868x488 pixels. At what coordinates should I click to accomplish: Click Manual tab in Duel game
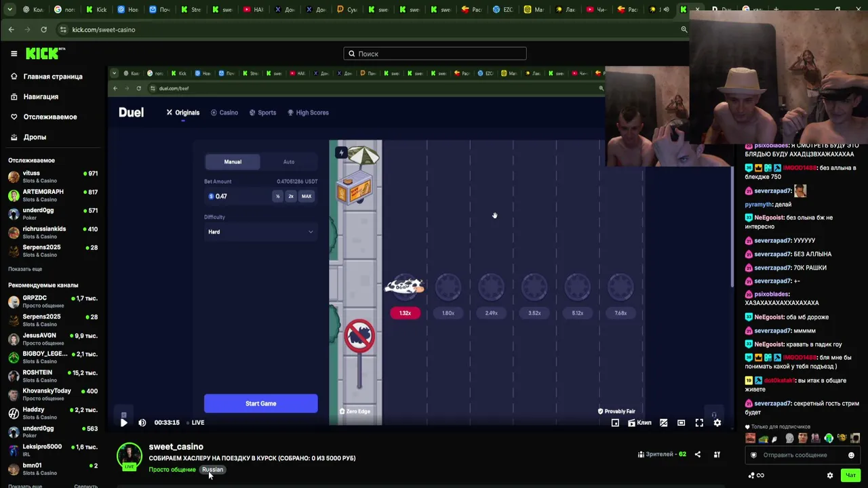(x=233, y=162)
